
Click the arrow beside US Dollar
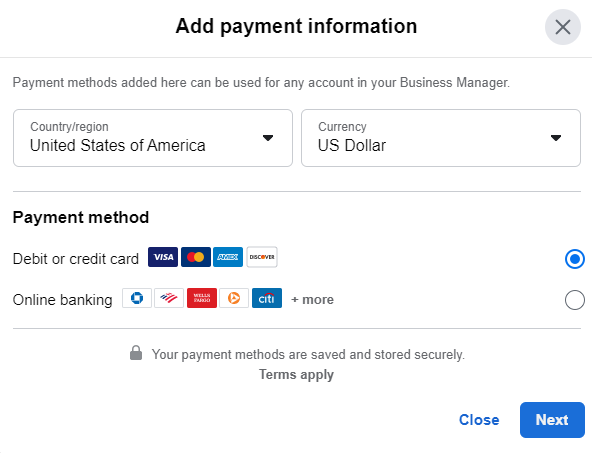555,138
